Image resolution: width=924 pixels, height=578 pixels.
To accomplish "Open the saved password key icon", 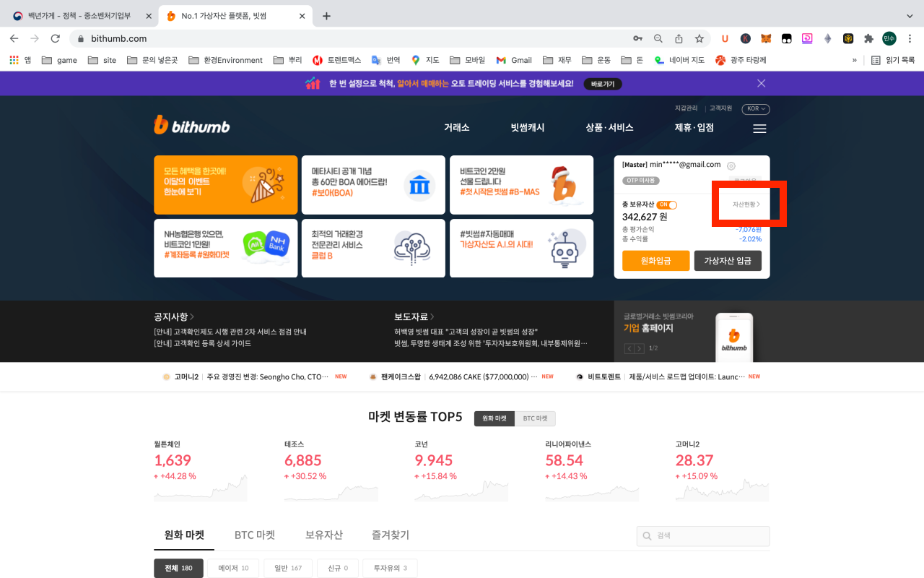I will (x=637, y=38).
